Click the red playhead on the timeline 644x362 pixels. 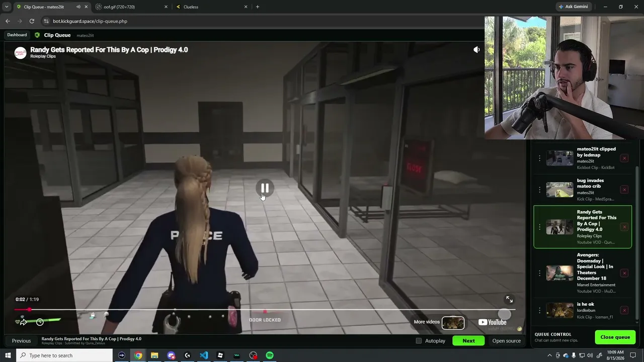pos(29,310)
